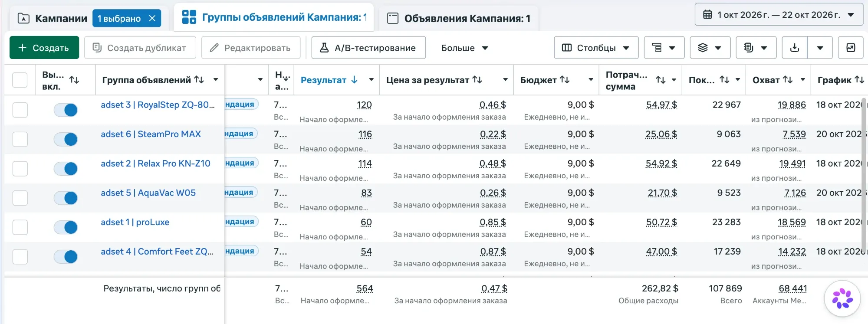Open the Больше menu dropdown
The width and height of the screenshot is (868, 324).
click(465, 48)
